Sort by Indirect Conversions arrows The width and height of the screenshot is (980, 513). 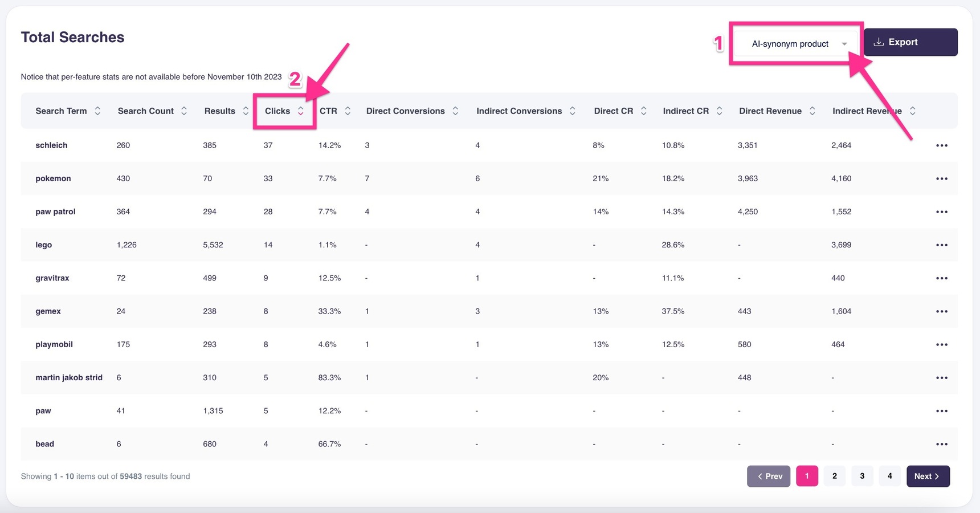pyautogui.click(x=572, y=111)
